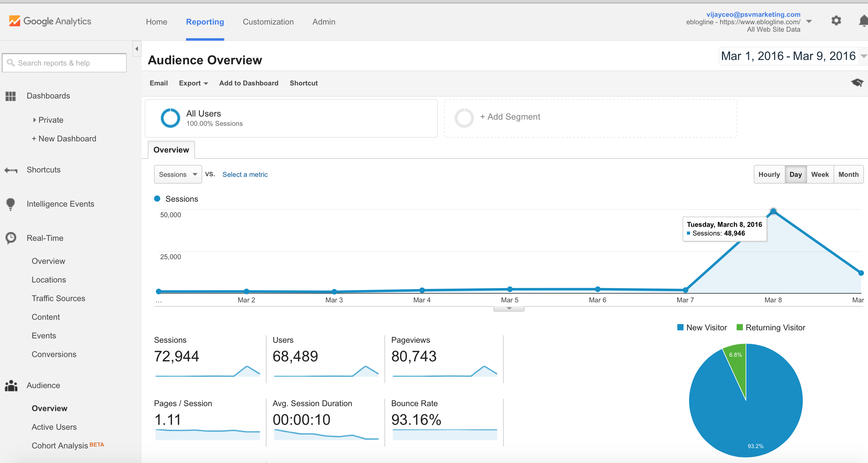This screenshot has height=463, width=868.
Task: Click Add to Dashboard
Action: click(249, 83)
